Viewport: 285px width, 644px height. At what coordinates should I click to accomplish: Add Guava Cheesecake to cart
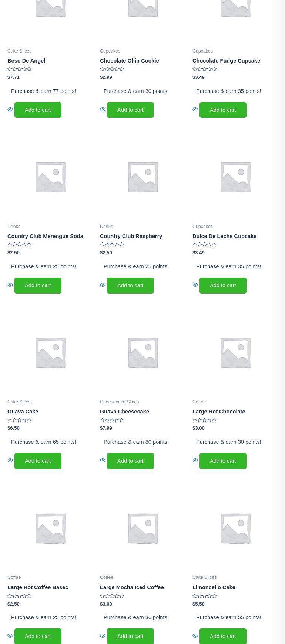click(130, 461)
